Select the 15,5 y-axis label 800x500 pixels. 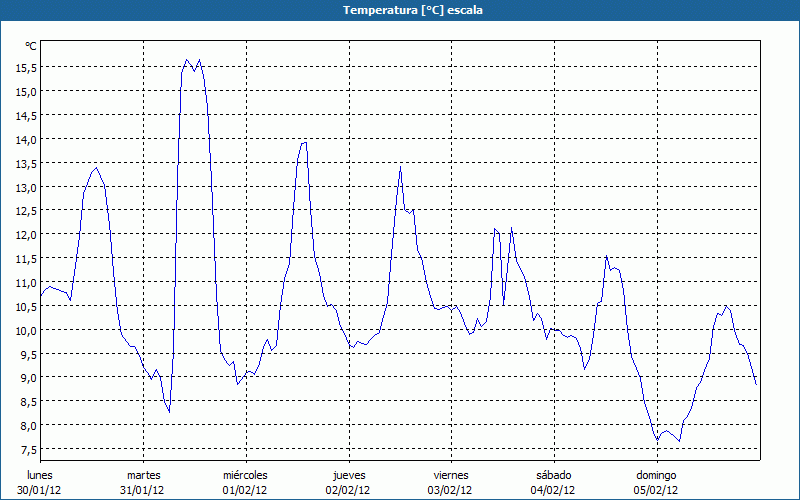point(25,67)
